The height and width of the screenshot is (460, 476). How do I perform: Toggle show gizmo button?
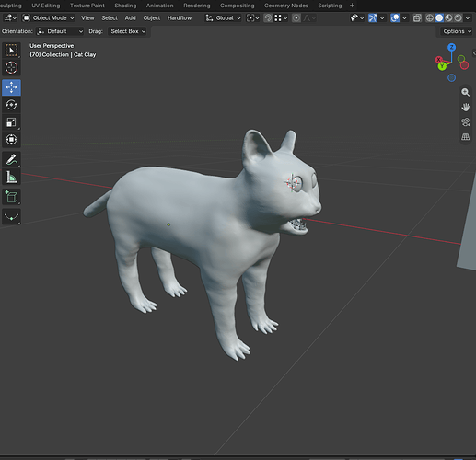[x=373, y=18]
